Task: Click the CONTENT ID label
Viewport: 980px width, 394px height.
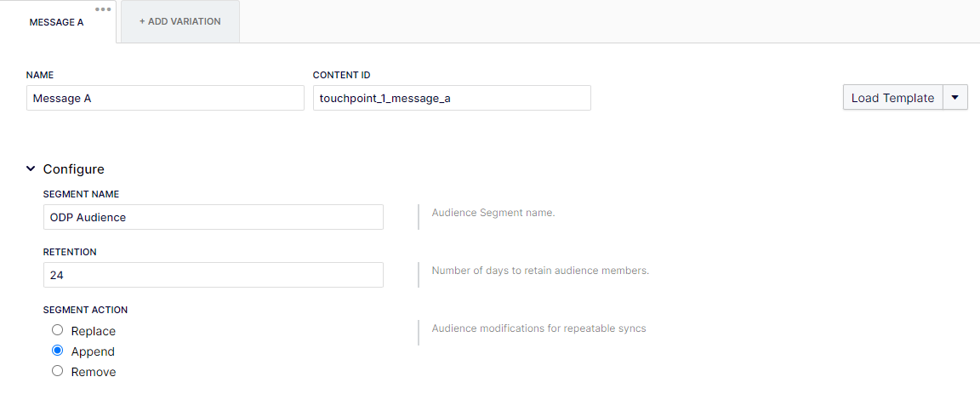Action: click(x=342, y=75)
